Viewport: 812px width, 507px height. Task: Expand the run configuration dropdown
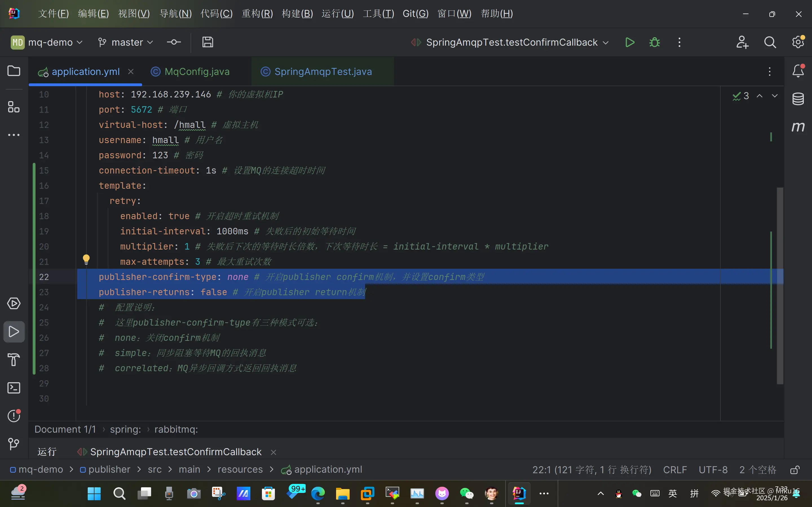(x=512, y=43)
